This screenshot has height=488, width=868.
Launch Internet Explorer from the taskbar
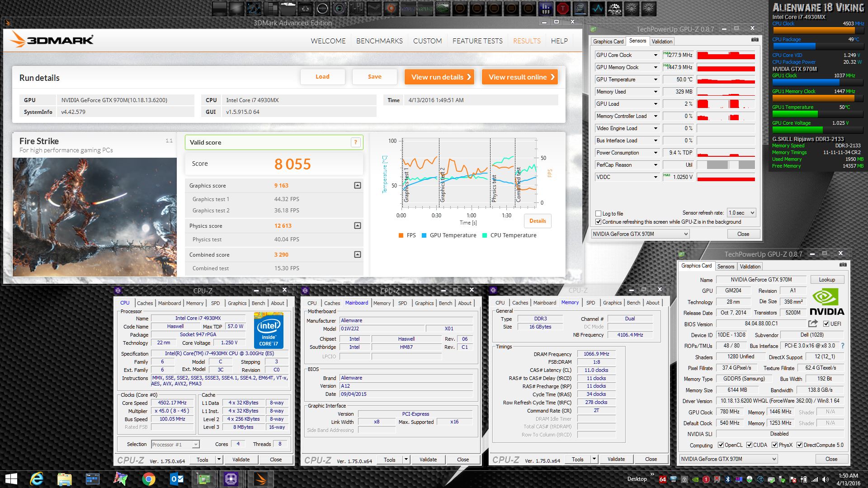tap(36, 479)
